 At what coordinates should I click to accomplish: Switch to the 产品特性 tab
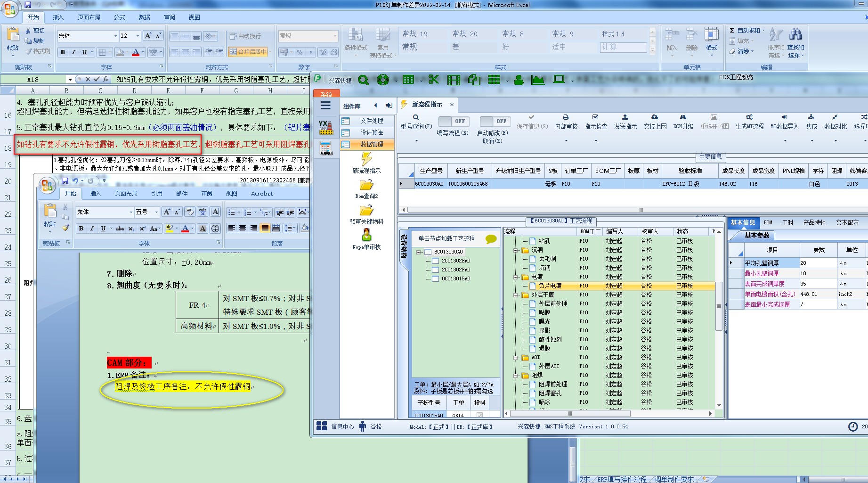click(x=814, y=222)
